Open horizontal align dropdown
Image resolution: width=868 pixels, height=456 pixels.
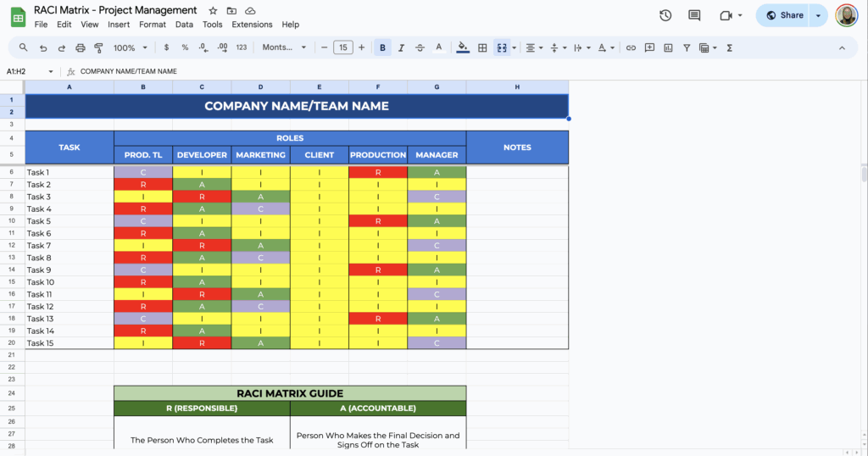pos(534,48)
